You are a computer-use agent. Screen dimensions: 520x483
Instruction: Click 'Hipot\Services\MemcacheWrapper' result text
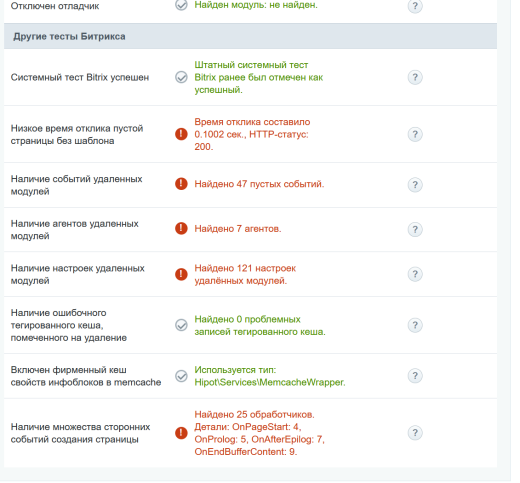tap(270, 382)
